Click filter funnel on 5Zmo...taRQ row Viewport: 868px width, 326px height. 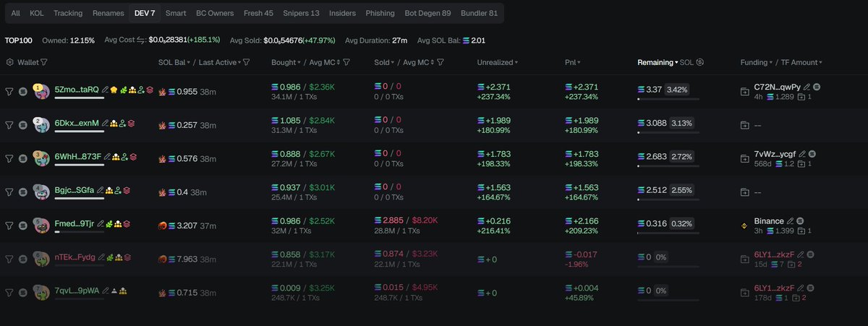pos(9,92)
